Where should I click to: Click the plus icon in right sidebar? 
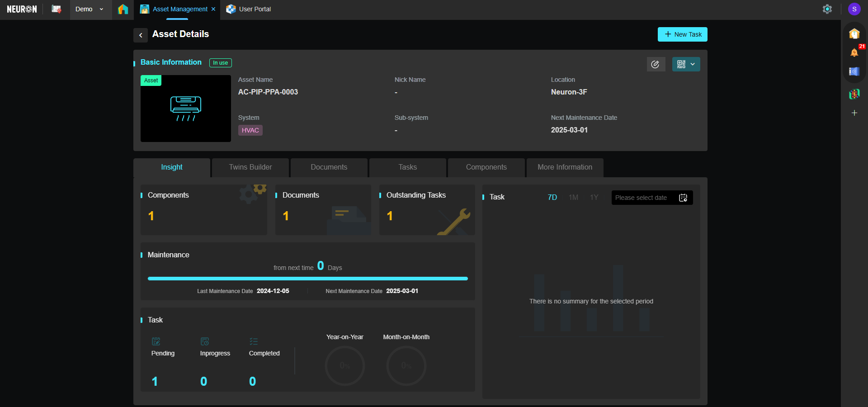click(854, 113)
